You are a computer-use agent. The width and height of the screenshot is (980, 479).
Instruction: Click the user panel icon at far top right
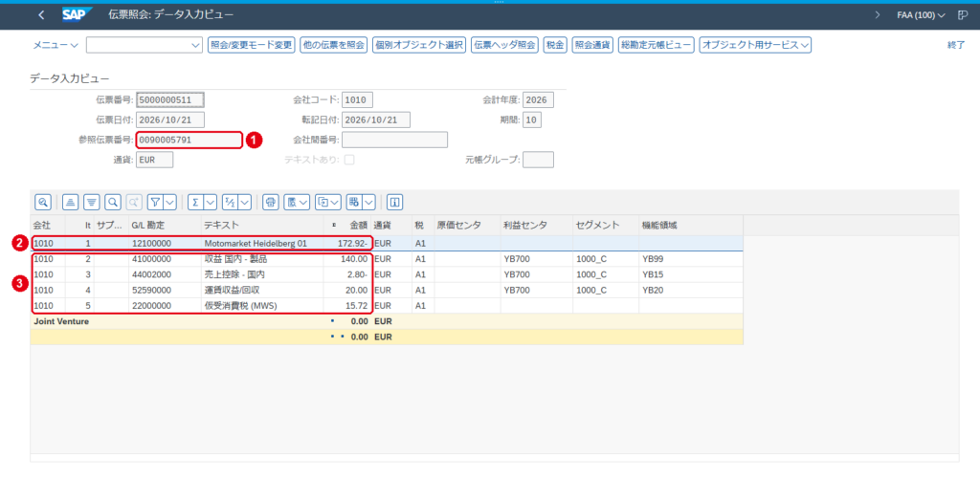pos(963,14)
